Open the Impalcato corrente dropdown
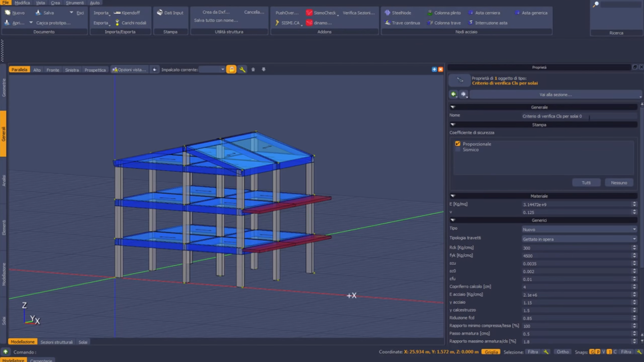Screen dimensions: 644x362 212,70
